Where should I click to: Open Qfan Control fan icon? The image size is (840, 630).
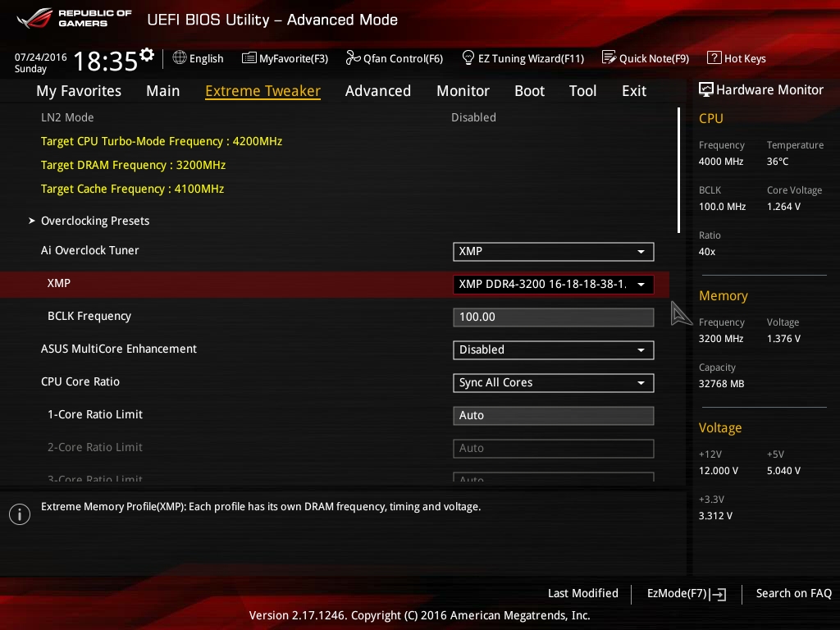[353, 57]
